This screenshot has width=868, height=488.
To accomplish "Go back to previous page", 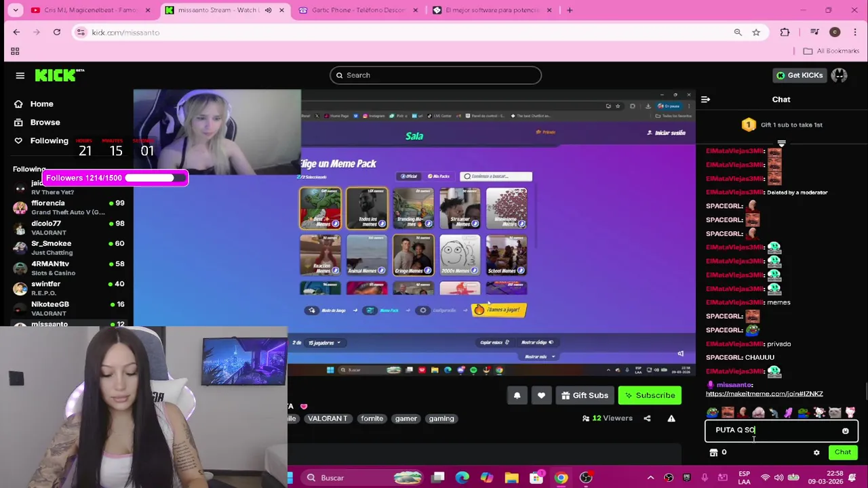I will (x=16, y=32).
